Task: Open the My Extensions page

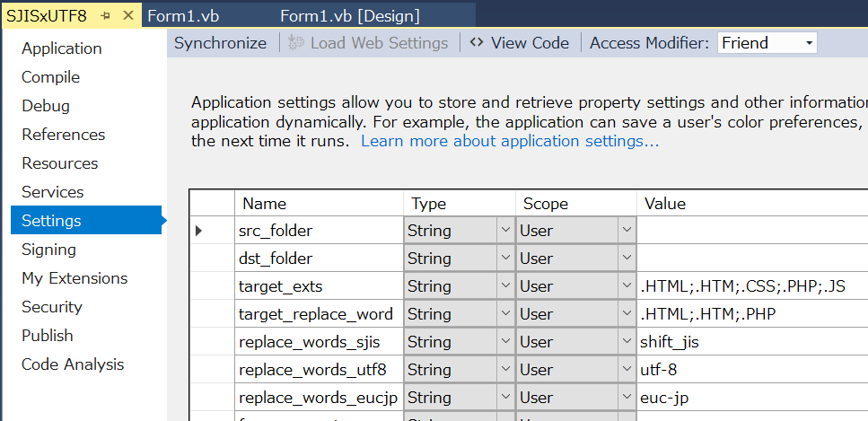Action: point(75,278)
